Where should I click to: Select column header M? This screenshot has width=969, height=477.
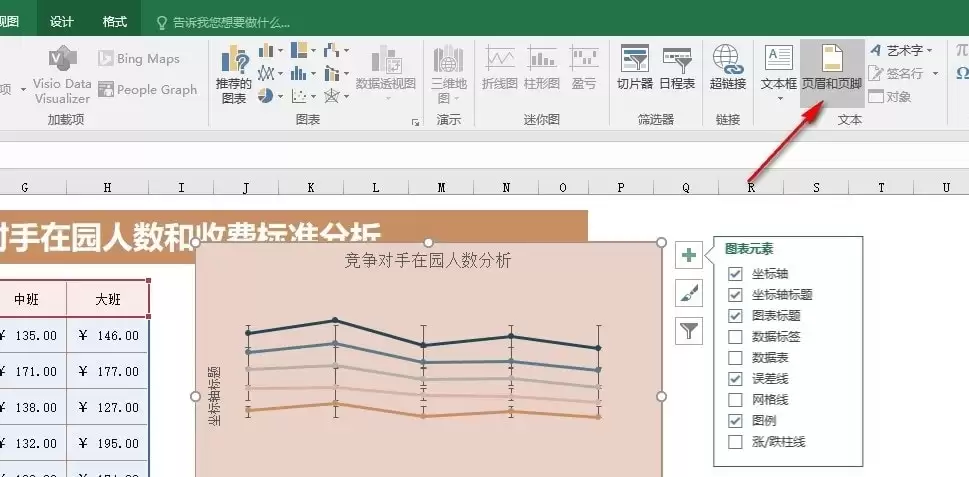point(441,187)
